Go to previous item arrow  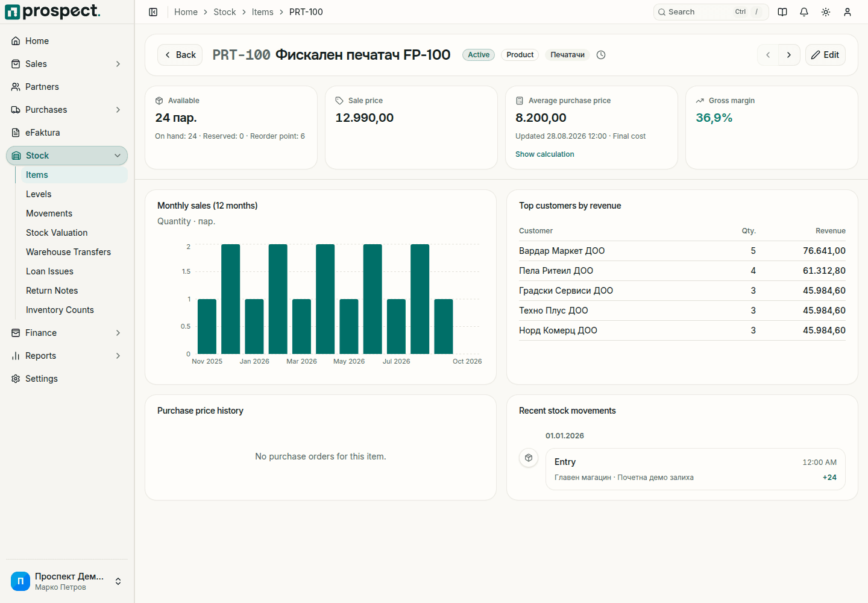click(x=768, y=55)
